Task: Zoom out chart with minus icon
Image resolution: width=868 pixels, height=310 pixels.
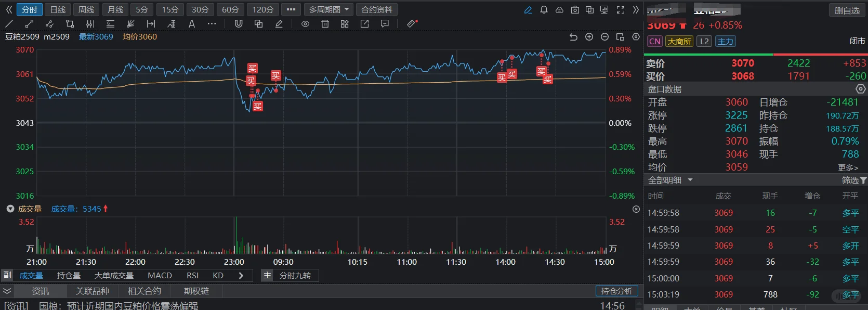Action: pyautogui.click(x=604, y=37)
